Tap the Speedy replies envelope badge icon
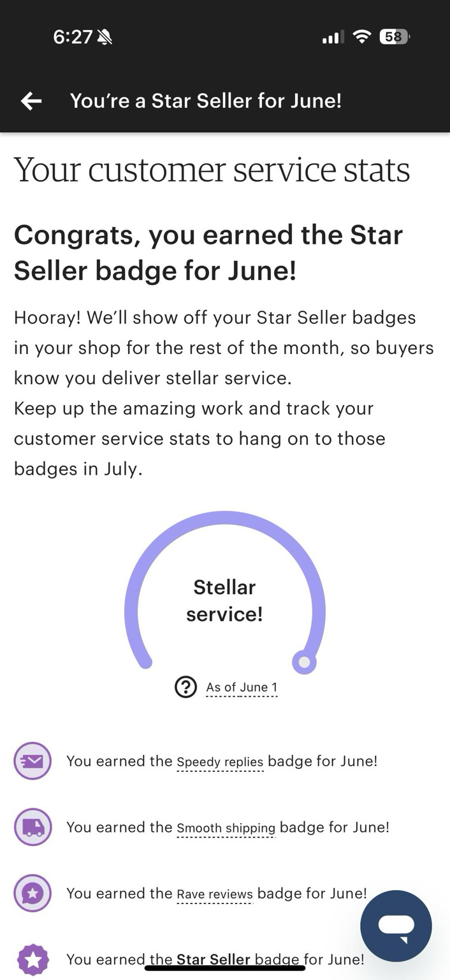This screenshot has width=450, height=980. coord(33,761)
